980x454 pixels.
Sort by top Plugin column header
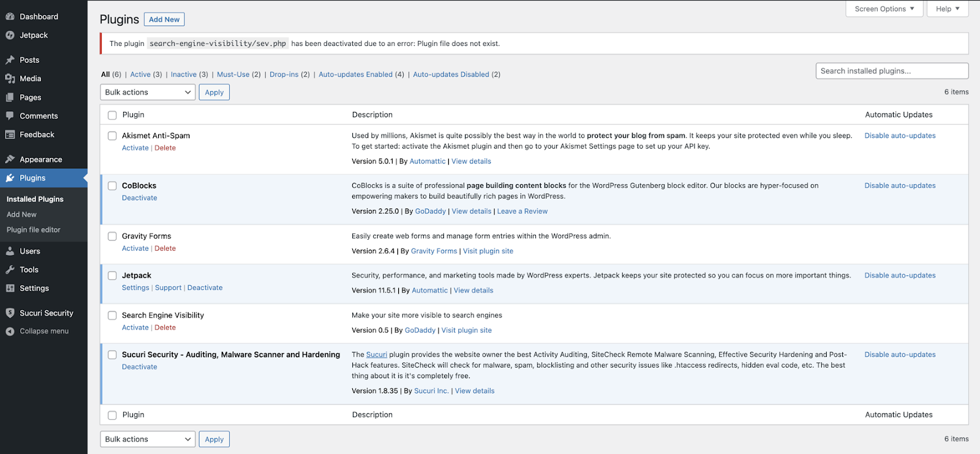pyautogui.click(x=134, y=115)
